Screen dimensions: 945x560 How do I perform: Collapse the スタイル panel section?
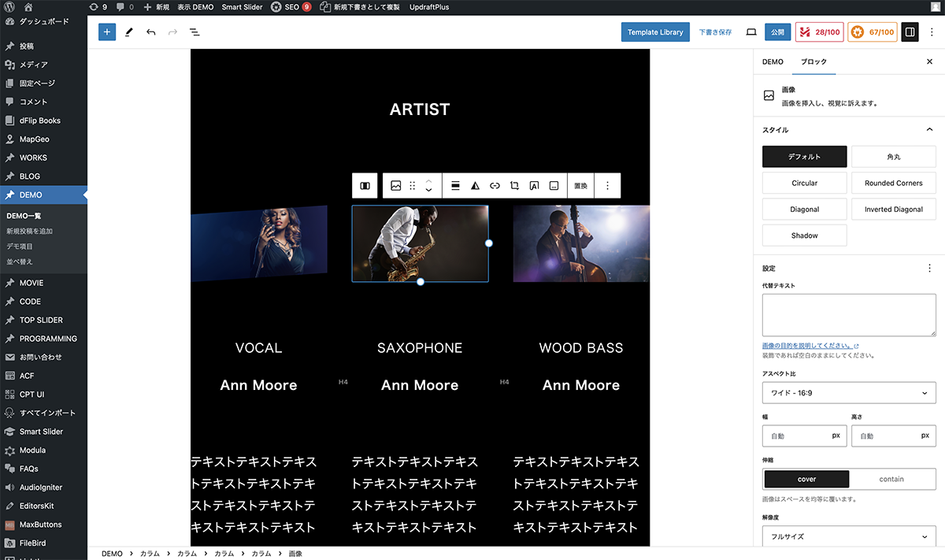click(x=929, y=130)
